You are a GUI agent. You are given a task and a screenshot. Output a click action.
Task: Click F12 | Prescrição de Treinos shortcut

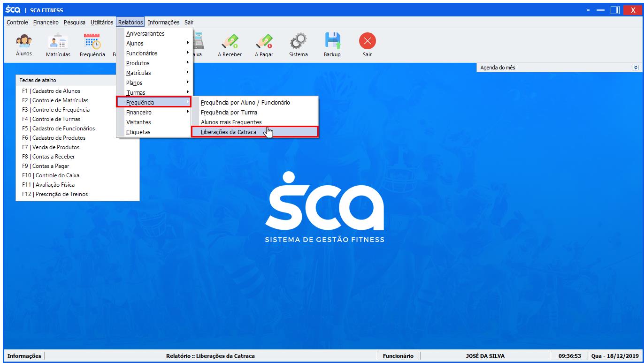tap(55, 194)
